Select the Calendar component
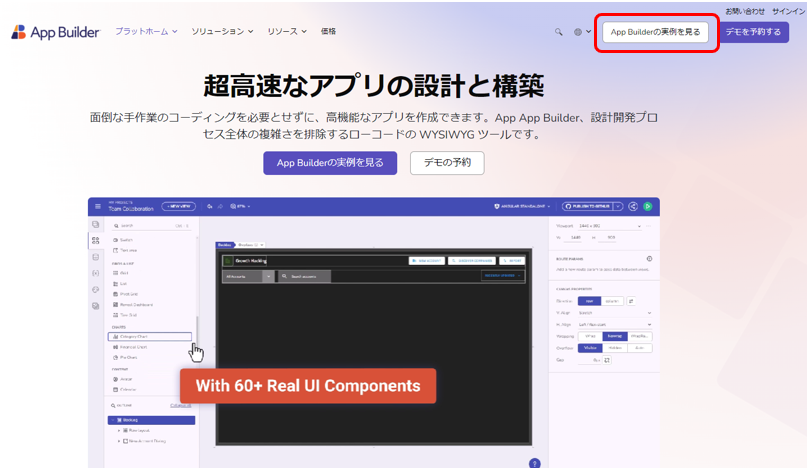The image size is (807, 468). (x=125, y=390)
